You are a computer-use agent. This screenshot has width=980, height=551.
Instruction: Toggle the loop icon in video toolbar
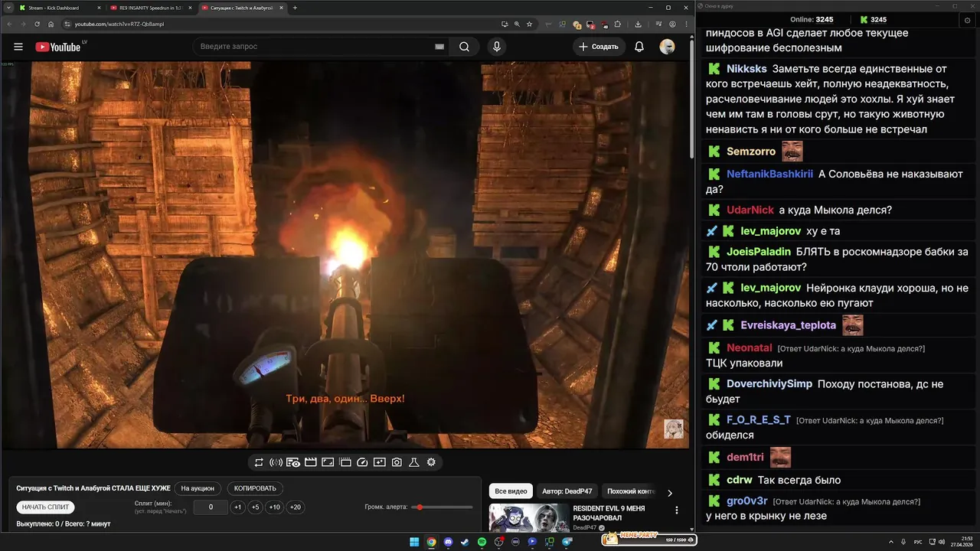click(x=259, y=462)
